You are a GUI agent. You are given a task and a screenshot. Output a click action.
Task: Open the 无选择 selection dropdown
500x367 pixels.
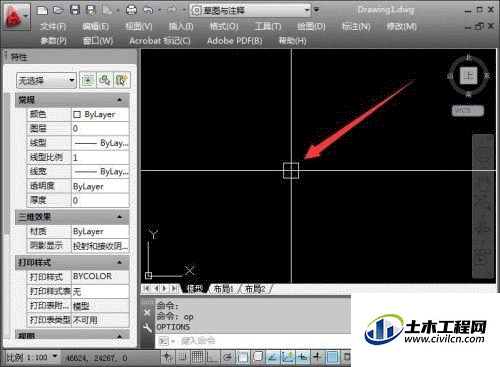[46, 80]
